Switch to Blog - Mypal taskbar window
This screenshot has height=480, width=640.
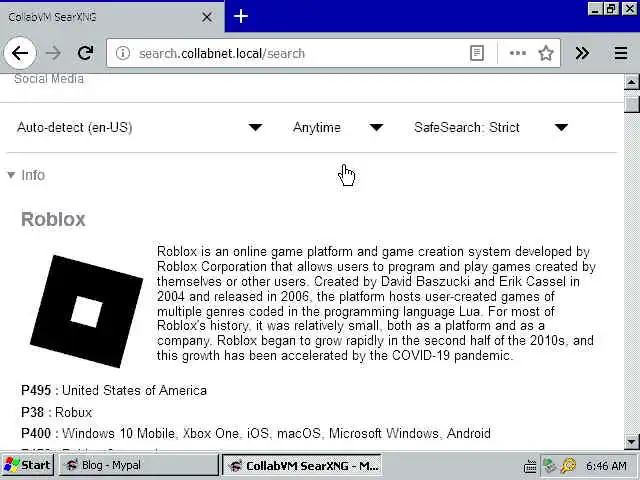[x=139, y=465]
